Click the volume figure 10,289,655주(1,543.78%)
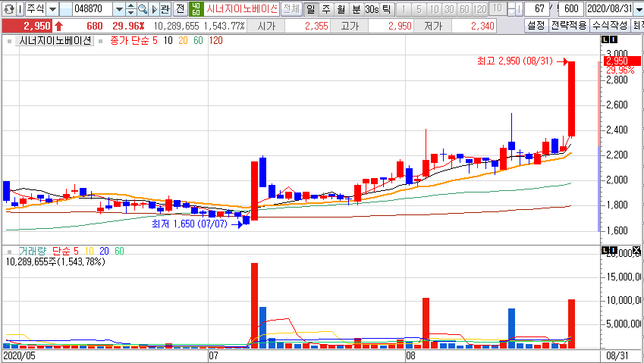The height and width of the screenshot is (363, 644). tap(55, 261)
